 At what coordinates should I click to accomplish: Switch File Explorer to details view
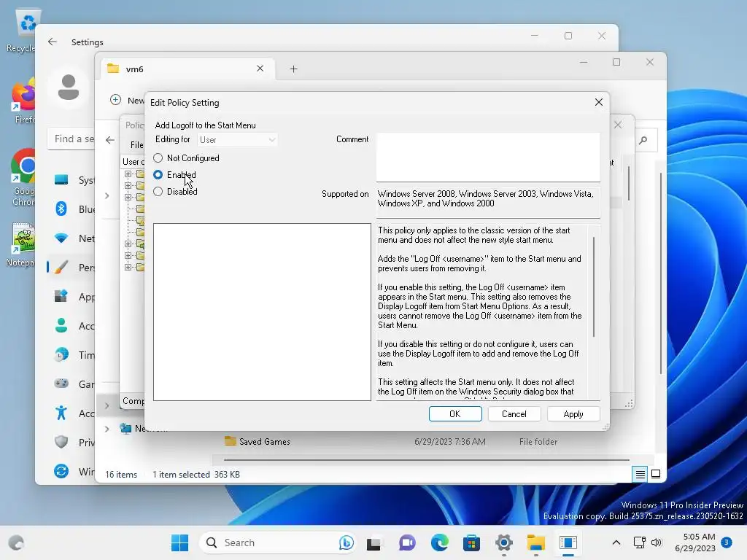tap(640, 474)
